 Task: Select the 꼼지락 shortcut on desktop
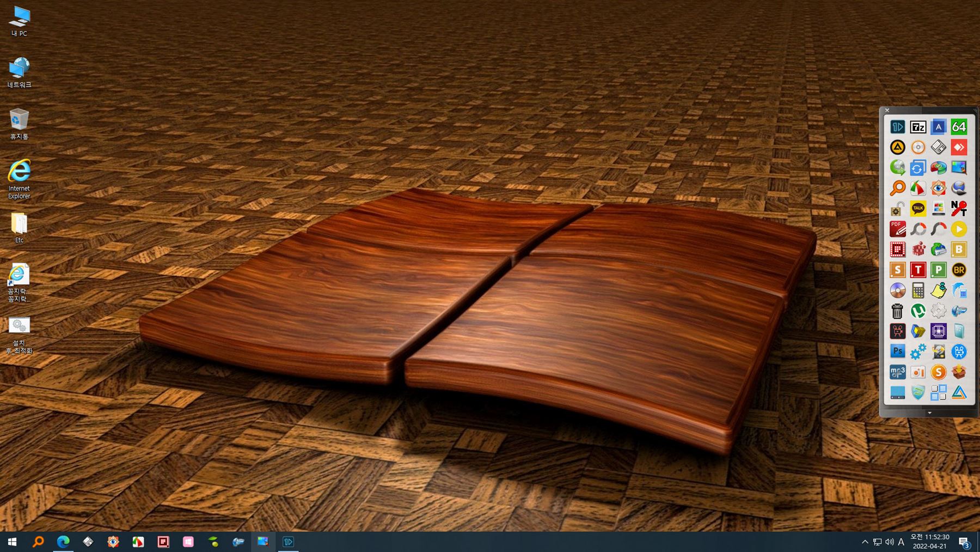point(19,282)
